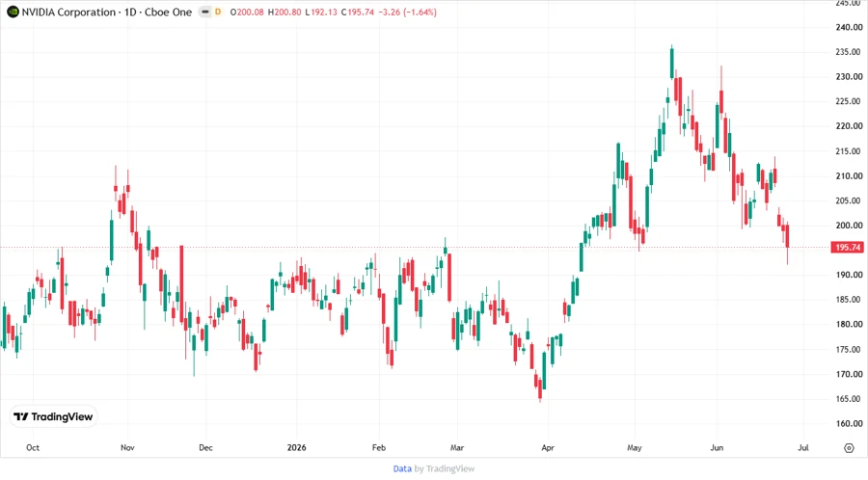Click the 'Mar' time axis label
Screen dimensions: 868x480
coord(457,448)
